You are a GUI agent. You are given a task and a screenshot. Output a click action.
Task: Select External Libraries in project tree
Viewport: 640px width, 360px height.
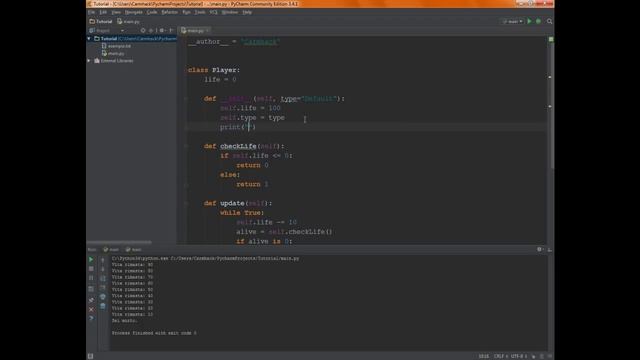pos(114,61)
